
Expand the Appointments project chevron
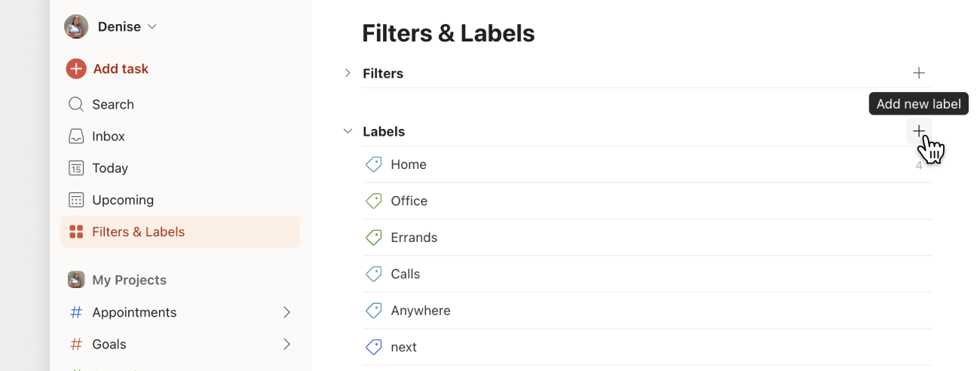[x=286, y=312]
